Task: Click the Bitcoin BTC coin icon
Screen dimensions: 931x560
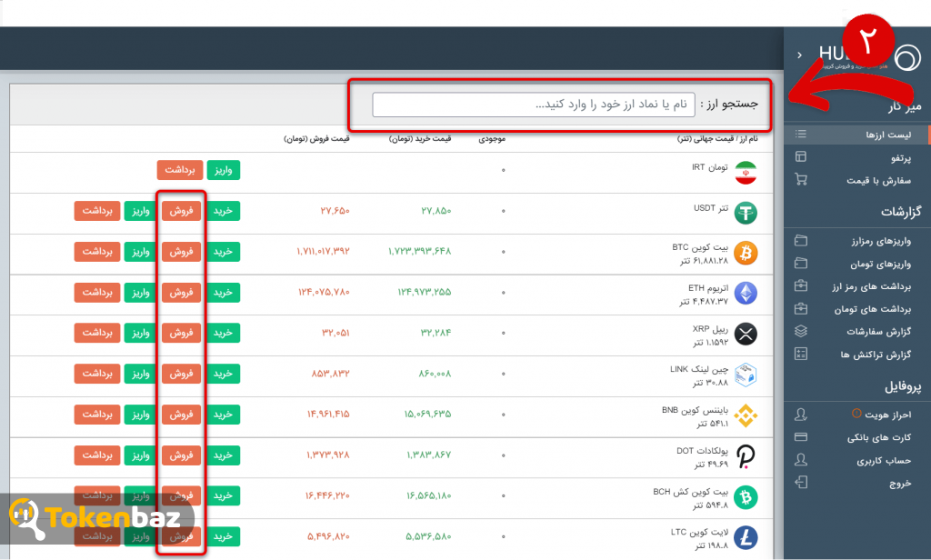Action: pos(746,253)
